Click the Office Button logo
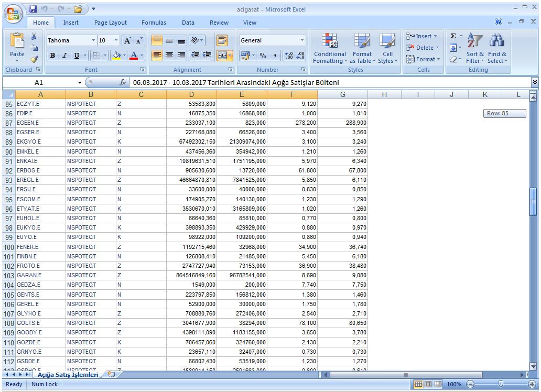The image size is (541, 392). (x=14, y=14)
